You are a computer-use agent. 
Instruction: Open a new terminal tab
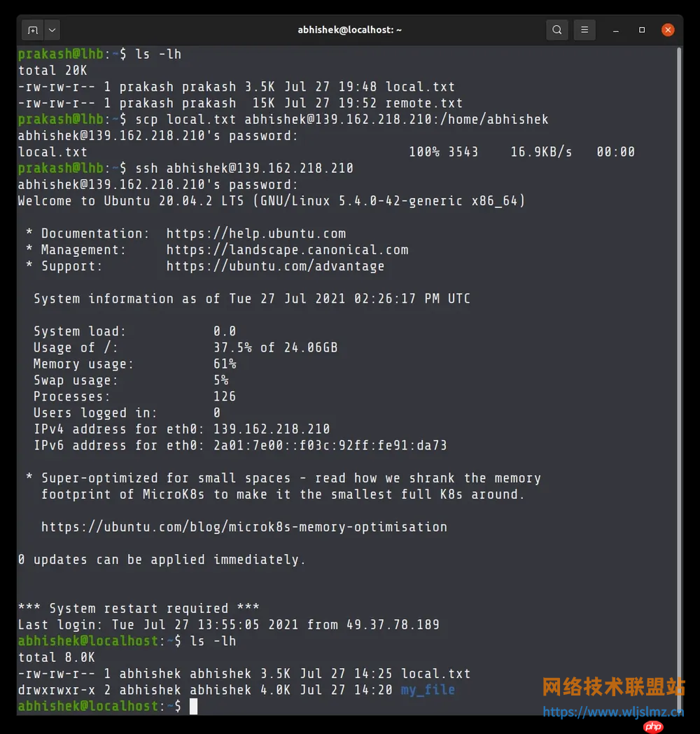pyautogui.click(x=33, y=30)
